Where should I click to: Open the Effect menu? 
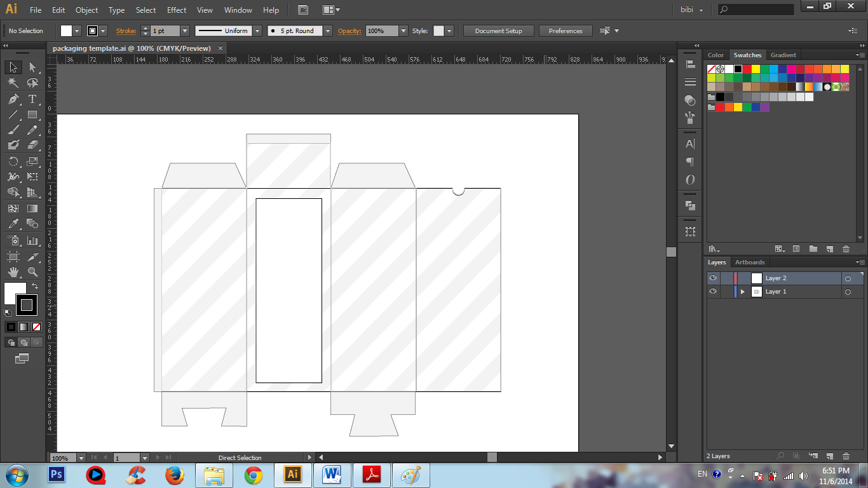177,10
